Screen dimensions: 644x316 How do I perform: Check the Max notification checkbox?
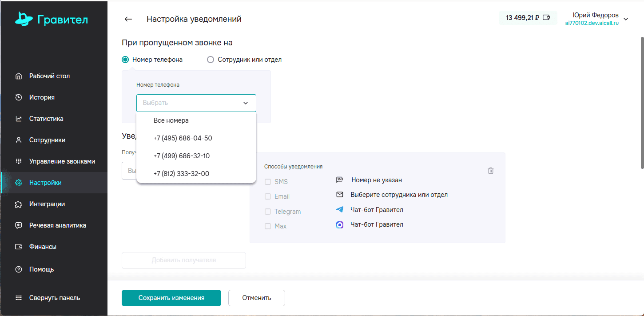[x=268, y=226]
